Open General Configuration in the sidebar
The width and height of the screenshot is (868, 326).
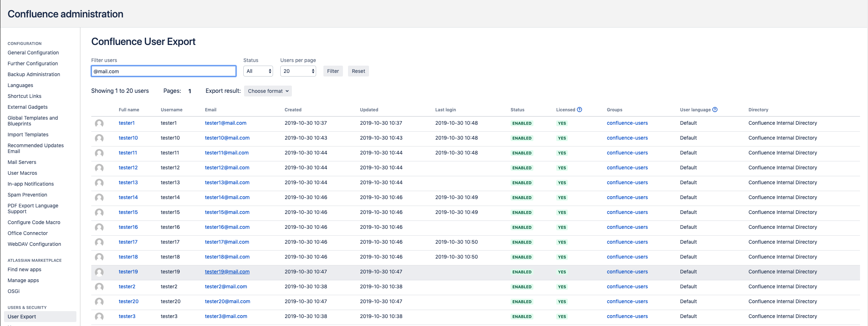click(33, 53)
